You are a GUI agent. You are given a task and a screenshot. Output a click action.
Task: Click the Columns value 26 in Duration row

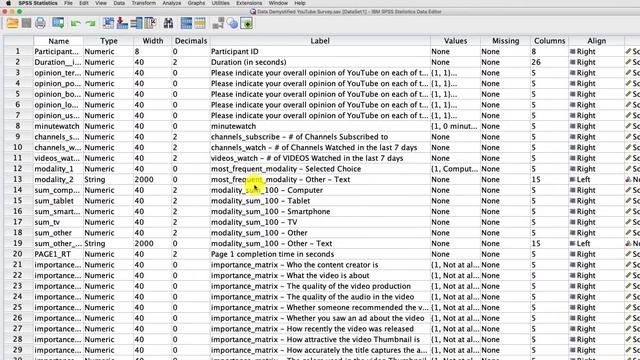549,62
